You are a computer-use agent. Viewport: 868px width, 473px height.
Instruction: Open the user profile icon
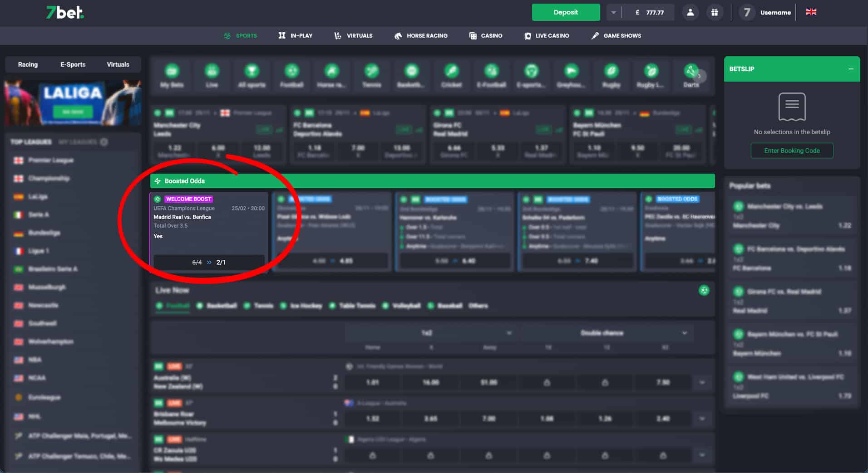coord(690,13)
